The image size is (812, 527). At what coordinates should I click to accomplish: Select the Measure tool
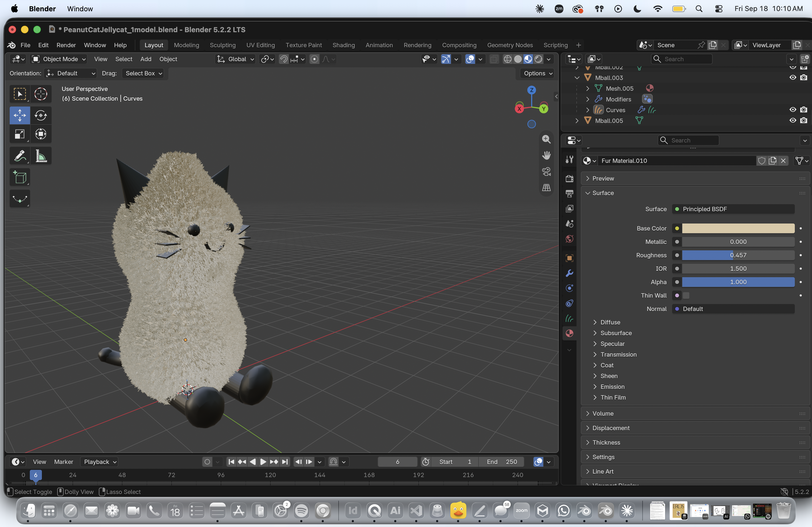pyautogui.click(x=41, y=156)
